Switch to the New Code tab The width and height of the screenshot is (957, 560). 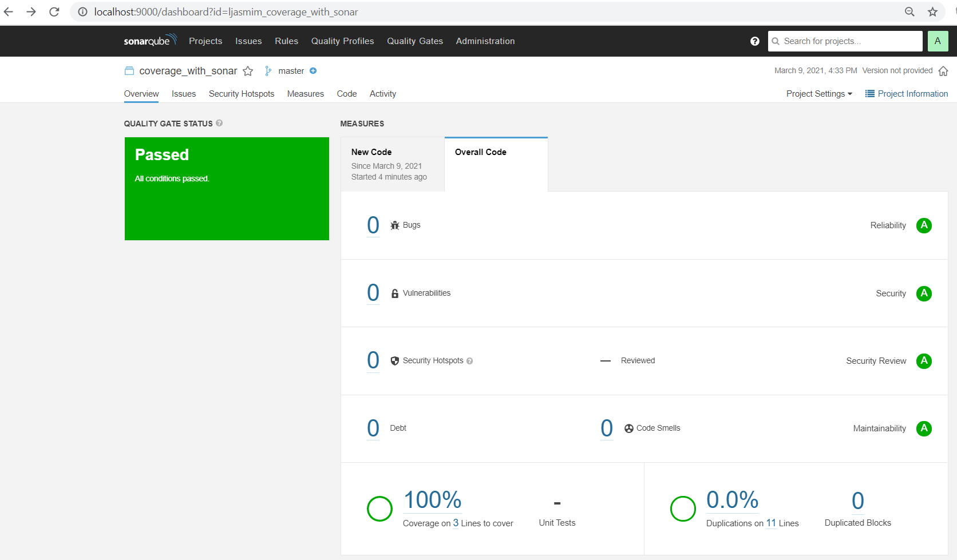pos(393,164)
